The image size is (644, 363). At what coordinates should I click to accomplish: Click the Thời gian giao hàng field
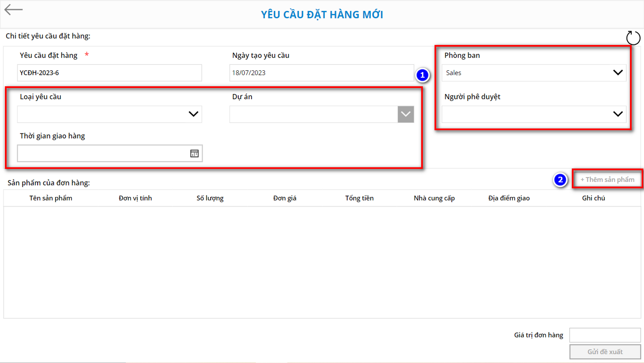coord(103,154)
